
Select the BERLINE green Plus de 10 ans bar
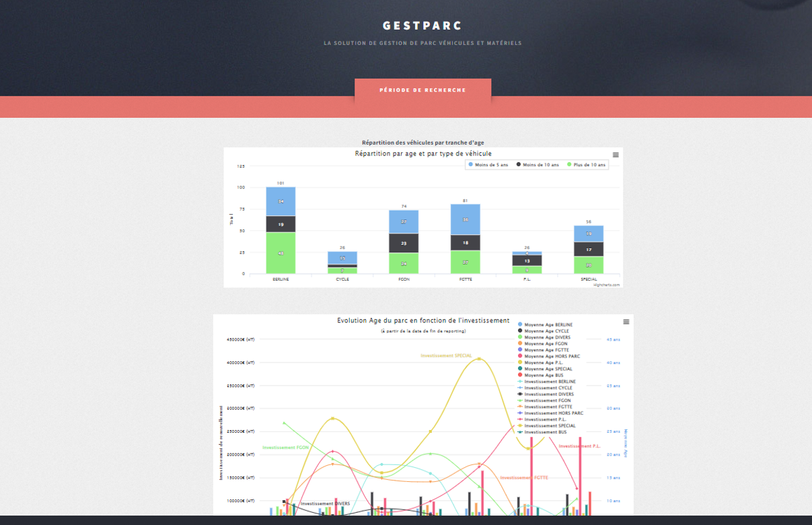[281, 253]
